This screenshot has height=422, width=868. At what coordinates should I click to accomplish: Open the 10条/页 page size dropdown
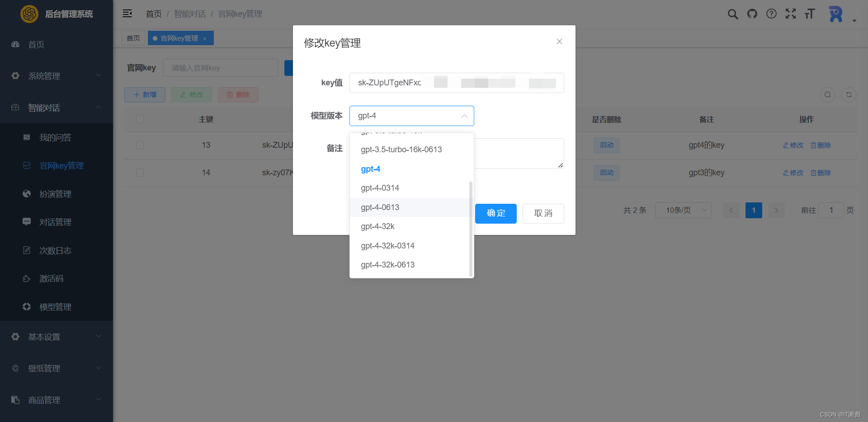tap(683, 210)
